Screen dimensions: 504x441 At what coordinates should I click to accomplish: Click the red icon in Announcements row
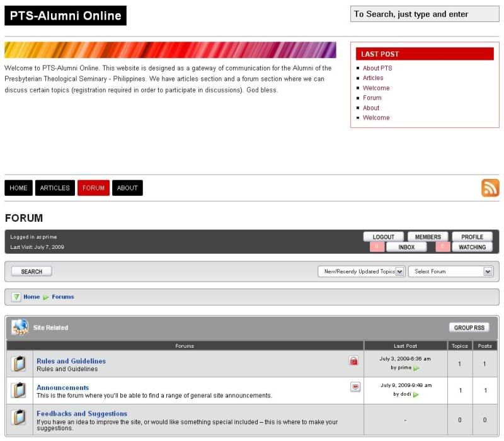point(355,387)
